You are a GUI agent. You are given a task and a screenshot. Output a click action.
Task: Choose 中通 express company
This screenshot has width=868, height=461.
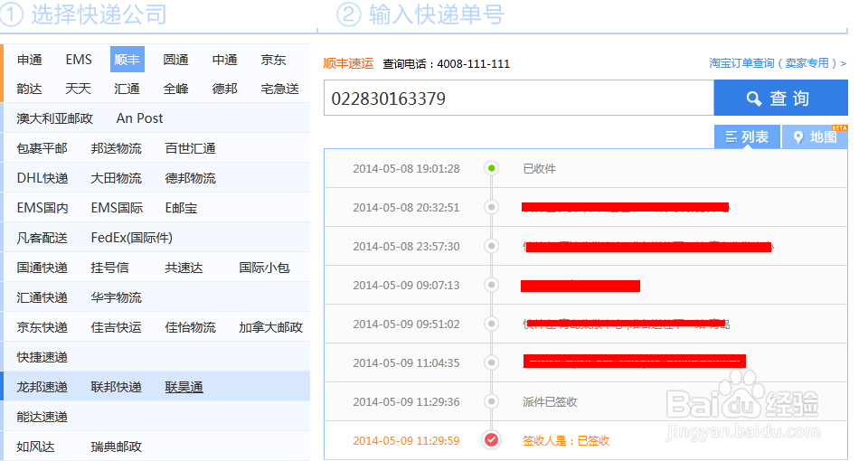coord(225,60)
